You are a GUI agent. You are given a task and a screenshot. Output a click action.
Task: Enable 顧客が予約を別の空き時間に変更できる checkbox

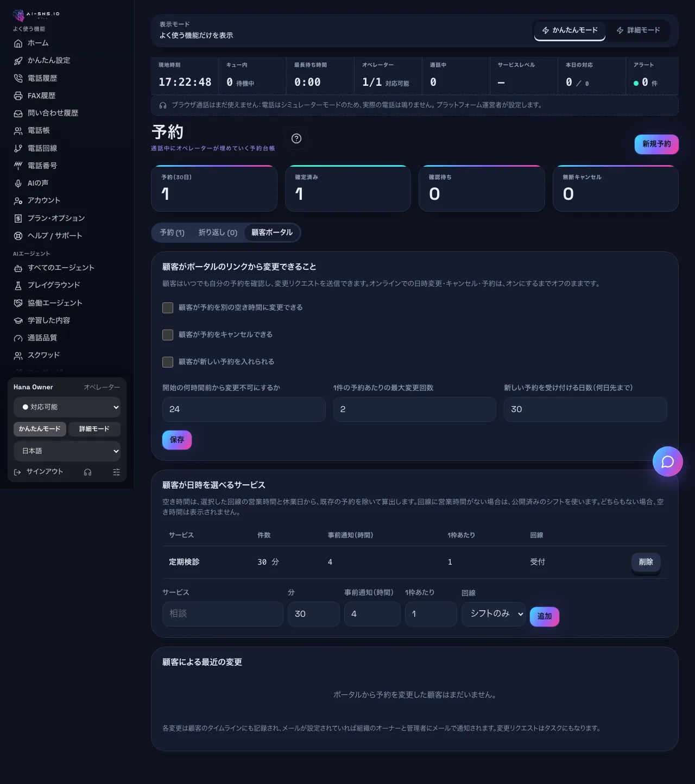pos(168,308)
